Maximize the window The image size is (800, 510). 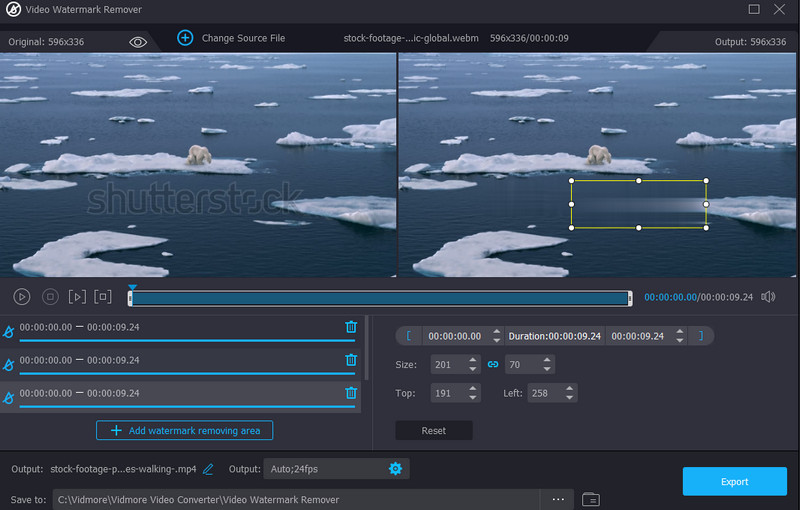pyautogui.click(x=754, y=9)
